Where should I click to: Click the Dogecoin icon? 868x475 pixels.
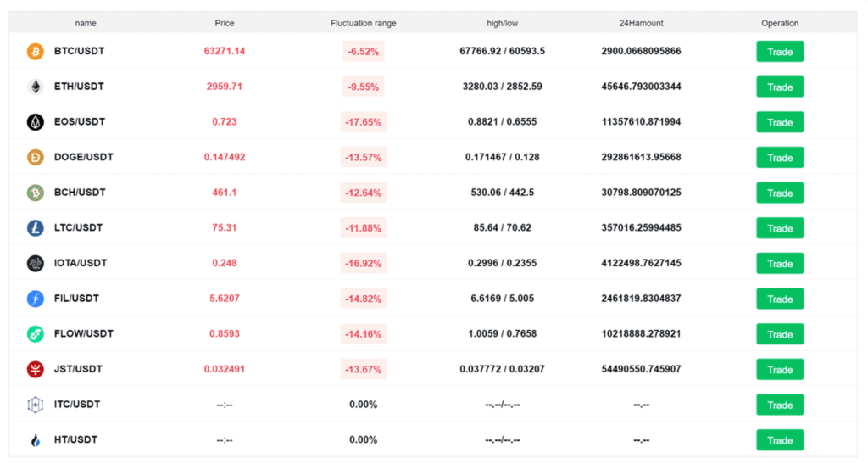coord(35,157)
